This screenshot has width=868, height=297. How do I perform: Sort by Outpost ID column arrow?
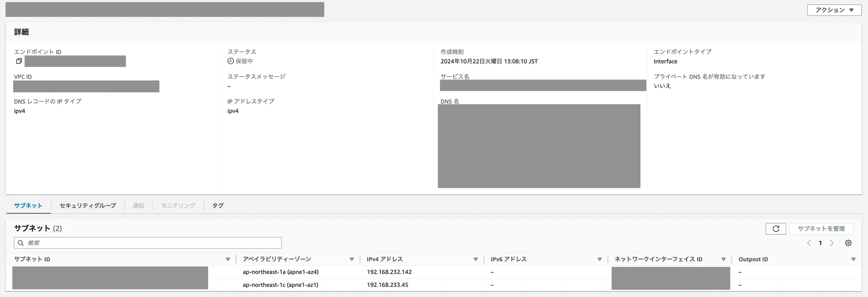[x=853, y=259]
